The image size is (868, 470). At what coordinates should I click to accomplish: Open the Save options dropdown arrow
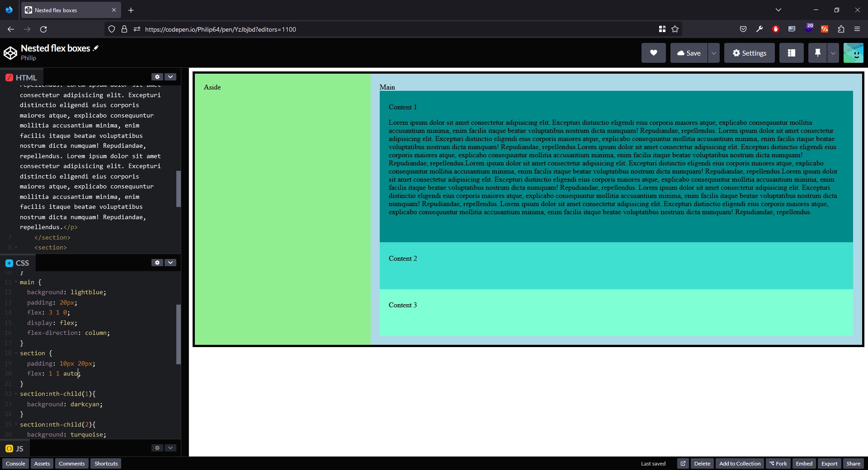pyautogui.click(x=713, y=53)
